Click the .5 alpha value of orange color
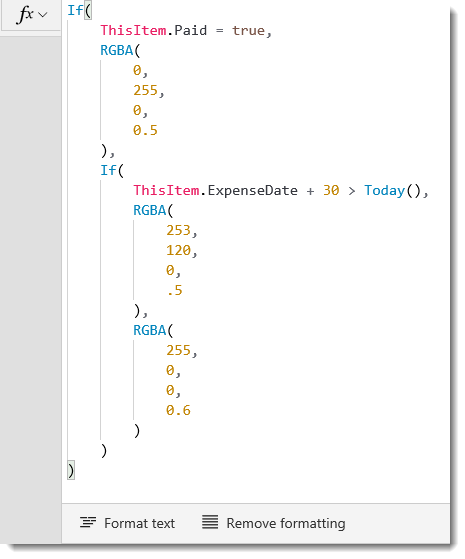Image resolution: width=465 pixels, height=559 pixels. [x=175, y=291]
